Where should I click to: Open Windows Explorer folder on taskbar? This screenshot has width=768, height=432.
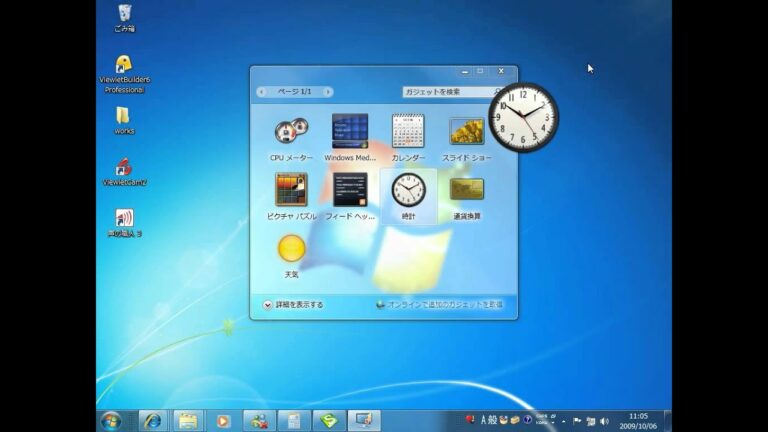(188, 421)
